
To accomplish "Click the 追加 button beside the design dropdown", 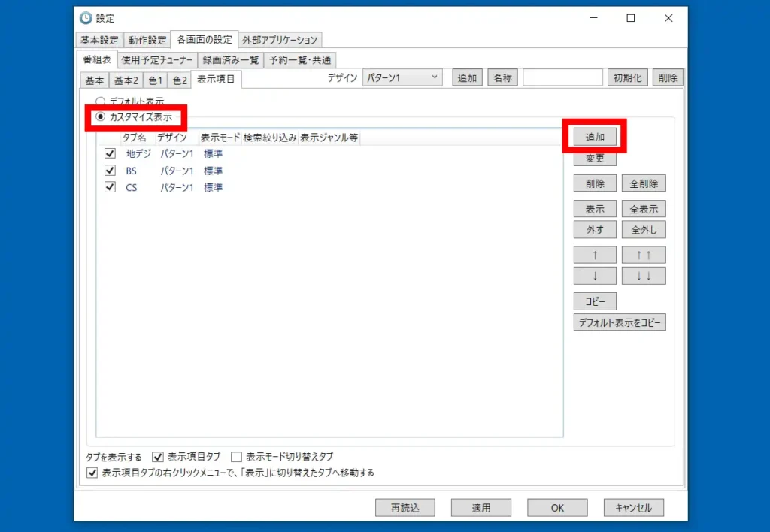I will click(467, 77).
